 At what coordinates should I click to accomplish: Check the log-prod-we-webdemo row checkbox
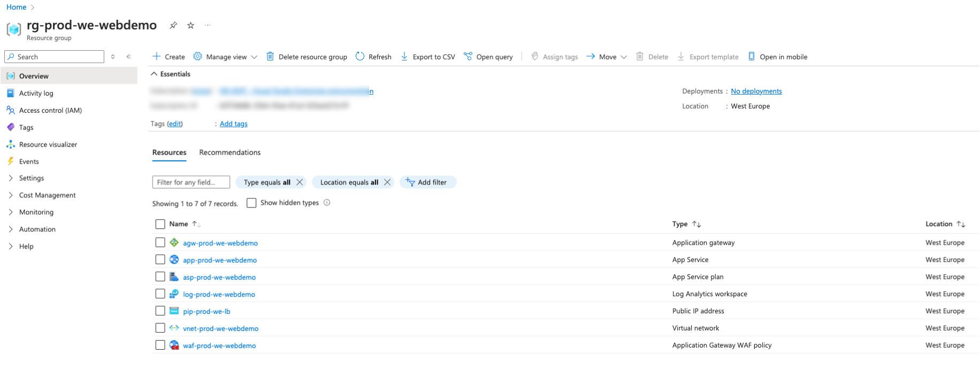[160, 294]
